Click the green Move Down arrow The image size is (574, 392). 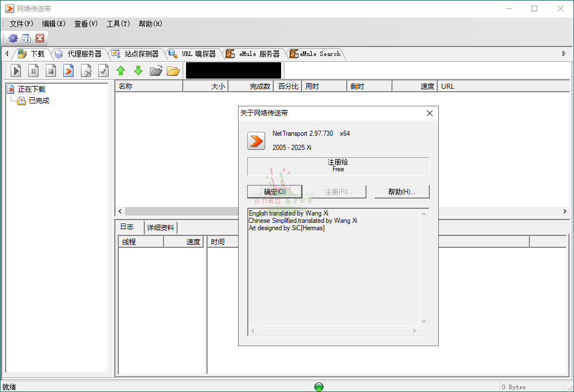138,71
